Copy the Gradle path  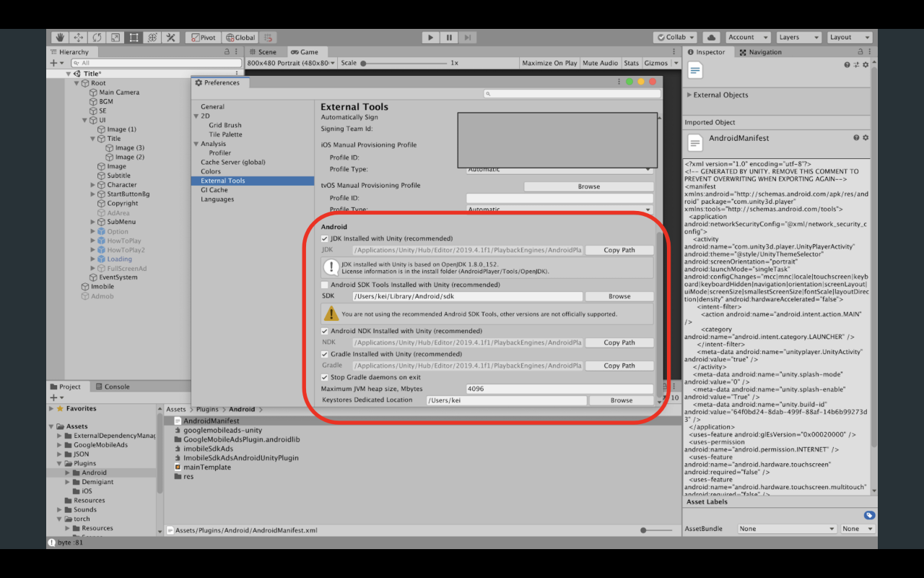619,366
